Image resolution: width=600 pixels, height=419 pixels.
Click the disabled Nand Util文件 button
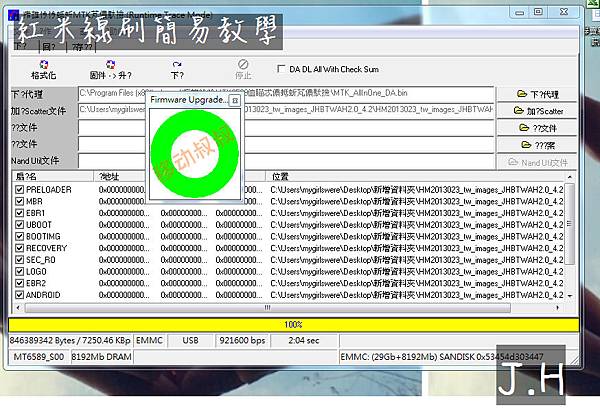(537, 162)
